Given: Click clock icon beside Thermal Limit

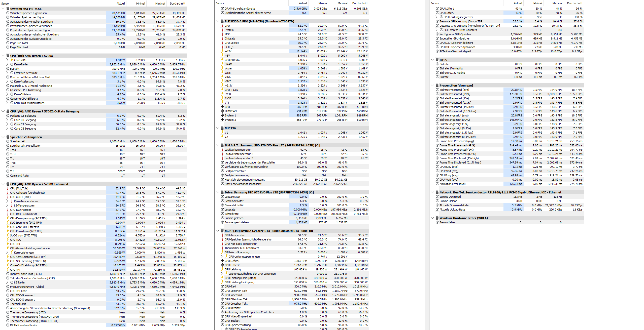Looking at the screenshot, I should [8, 304].
